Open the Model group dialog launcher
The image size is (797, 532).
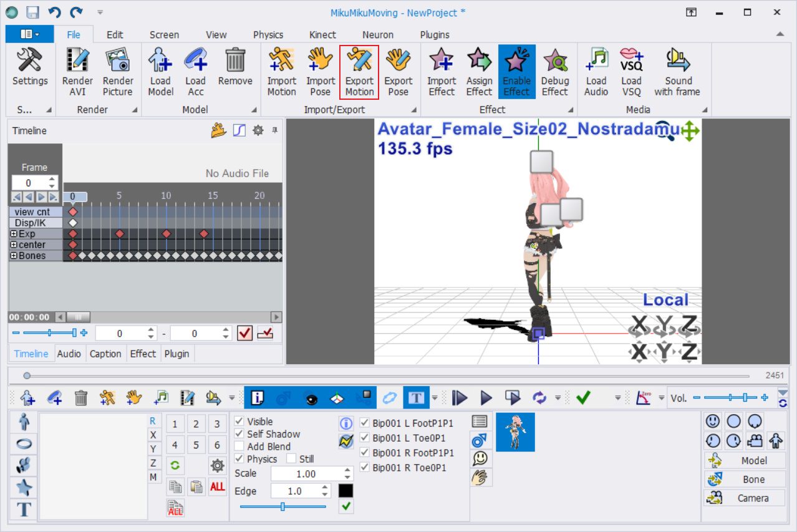pos(255,110)
